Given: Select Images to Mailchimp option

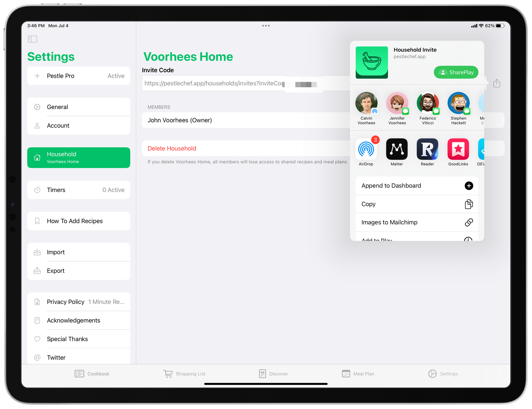Looking at the screenshot, I should [415, 223].
